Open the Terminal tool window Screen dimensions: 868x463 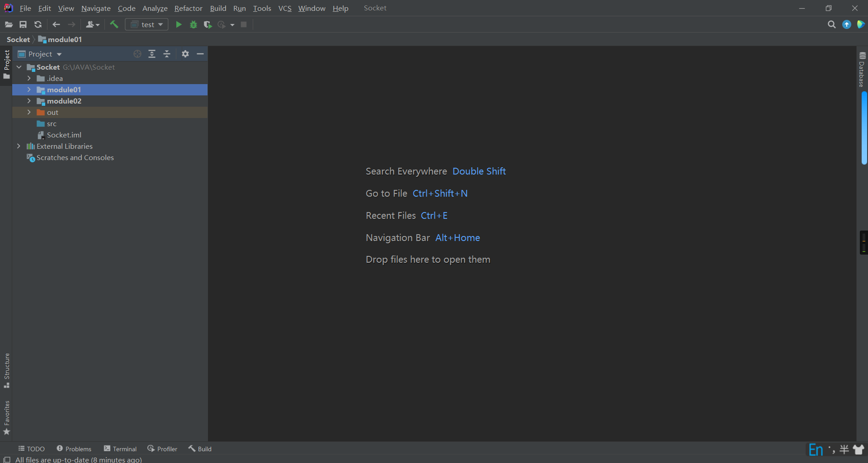pyautogui.click(x=120, y=449)
